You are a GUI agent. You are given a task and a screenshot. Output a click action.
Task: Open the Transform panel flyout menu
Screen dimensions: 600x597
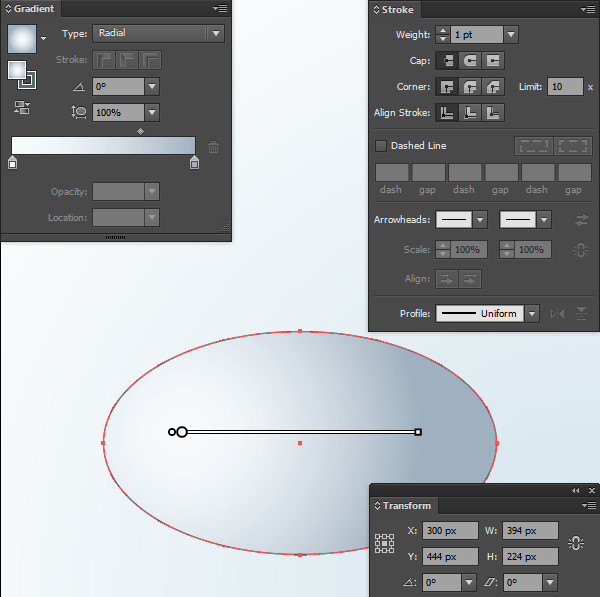click(x=589, y=506)
